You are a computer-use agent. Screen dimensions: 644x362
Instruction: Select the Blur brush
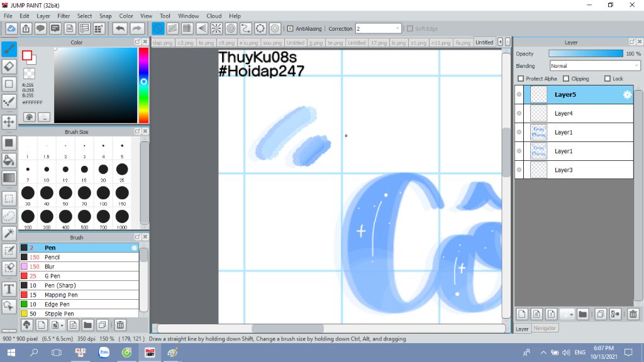click(79, 266)
